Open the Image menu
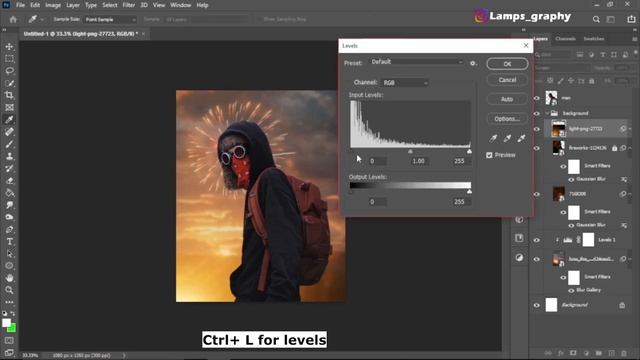The height and width of the screenshot is (360, 640). (x=53, y=5)
